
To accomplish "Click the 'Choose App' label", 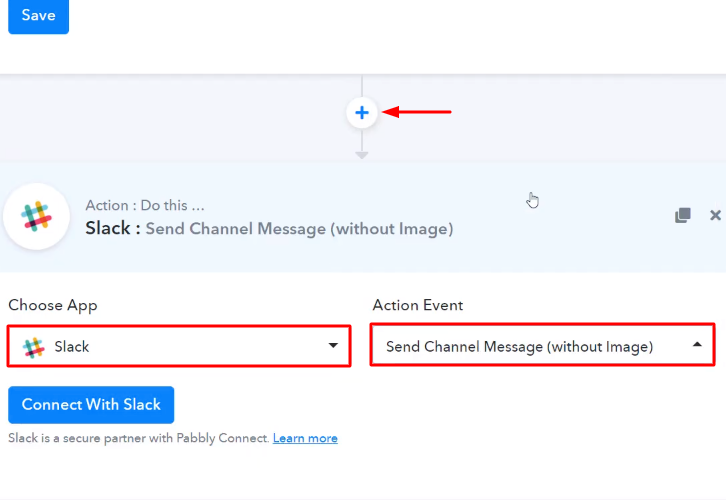I will pos(53,306).
